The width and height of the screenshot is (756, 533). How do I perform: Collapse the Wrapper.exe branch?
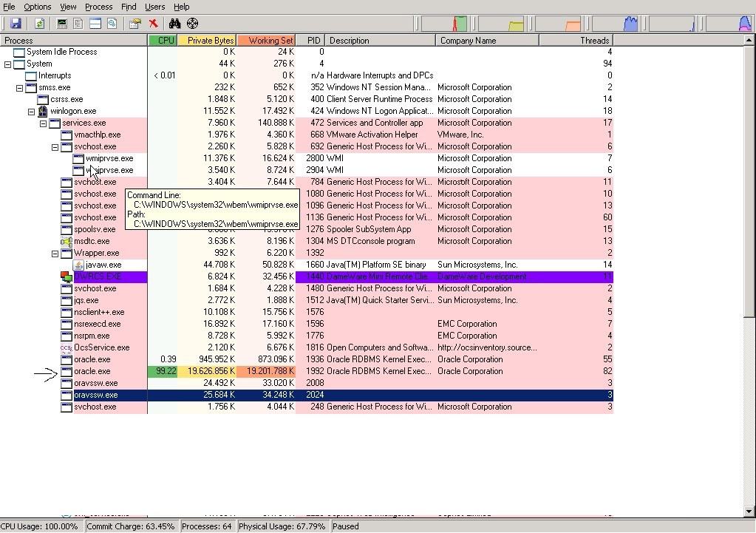coord(55,253)
